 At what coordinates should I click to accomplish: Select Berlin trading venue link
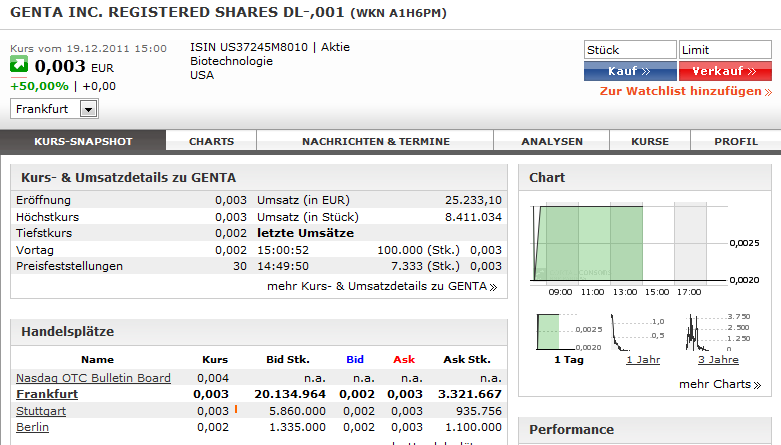(x=32, y=427)
